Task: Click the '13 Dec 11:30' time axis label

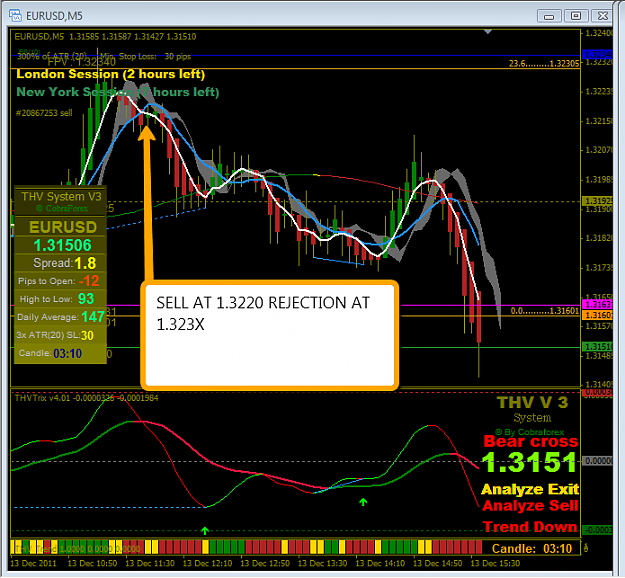Action: (x=150, y=563)
